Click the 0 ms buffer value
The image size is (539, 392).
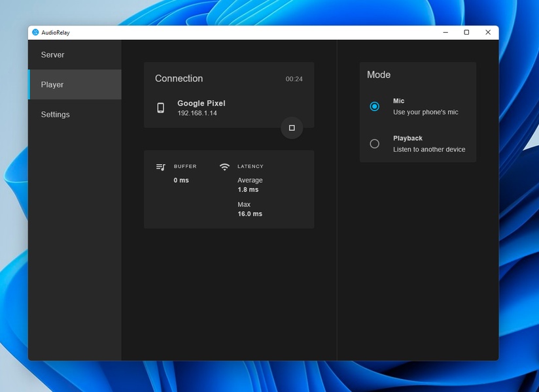point(181,180)
